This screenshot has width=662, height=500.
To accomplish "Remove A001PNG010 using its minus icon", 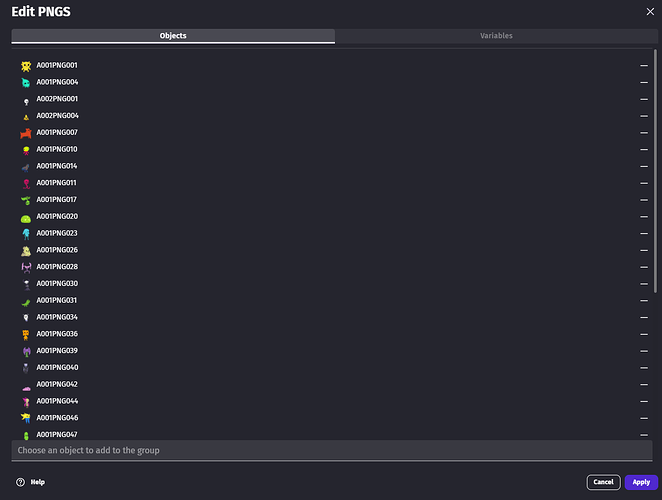I will pos(644,150).
